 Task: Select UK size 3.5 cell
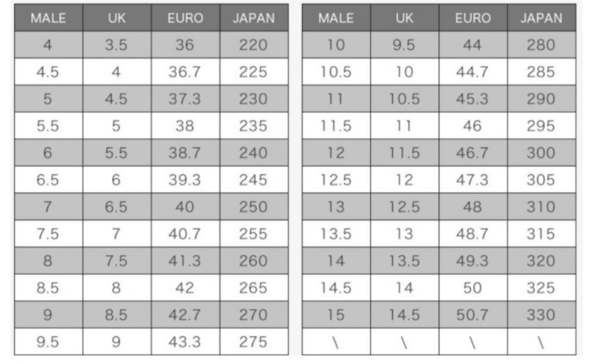117,45
